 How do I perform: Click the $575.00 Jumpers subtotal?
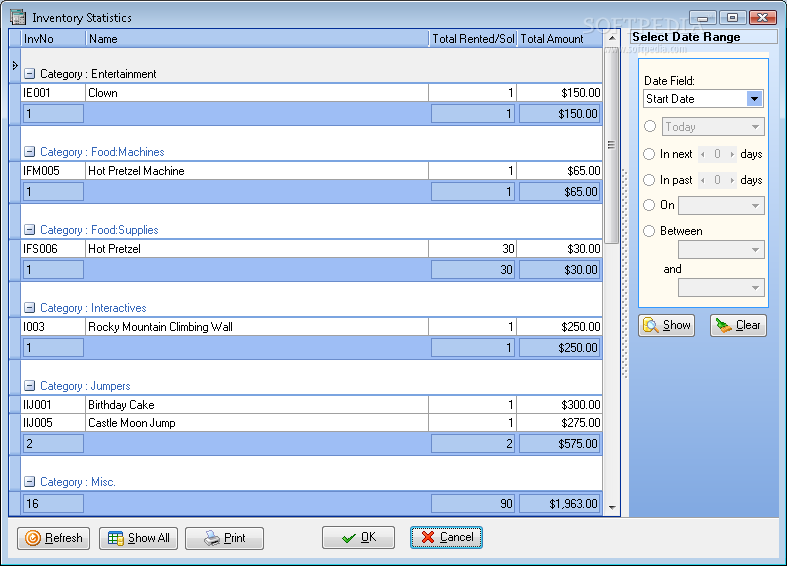[560, 444]
